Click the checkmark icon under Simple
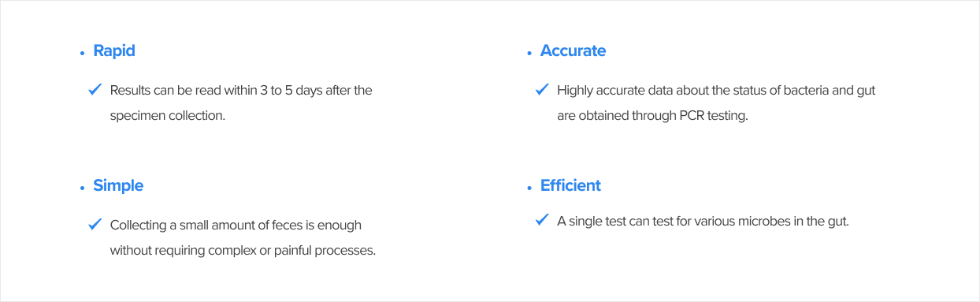This screenshot has height=302, width=980. [x=95, y=225]
